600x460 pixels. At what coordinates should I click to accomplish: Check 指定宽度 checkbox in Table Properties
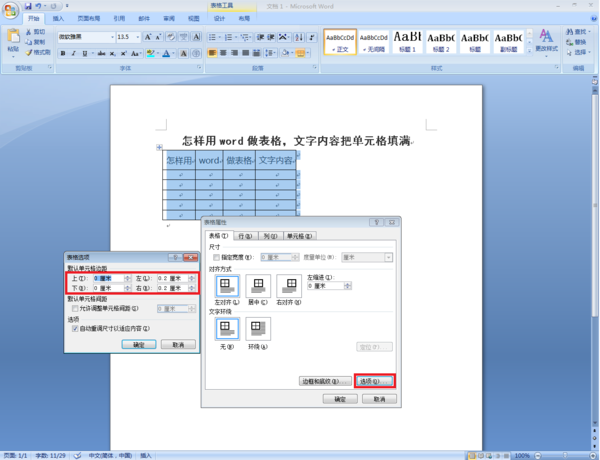[216, 258]
